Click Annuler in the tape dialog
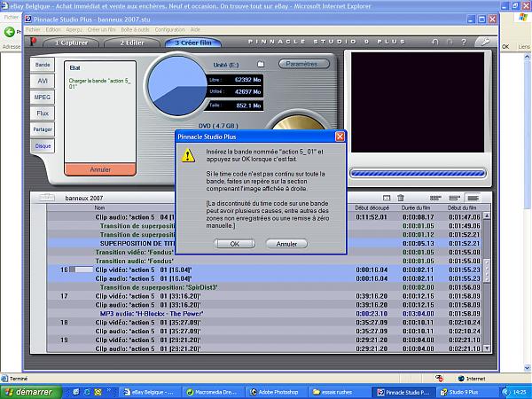Screen dimensions: 532x399 click(x=286, y=244)
